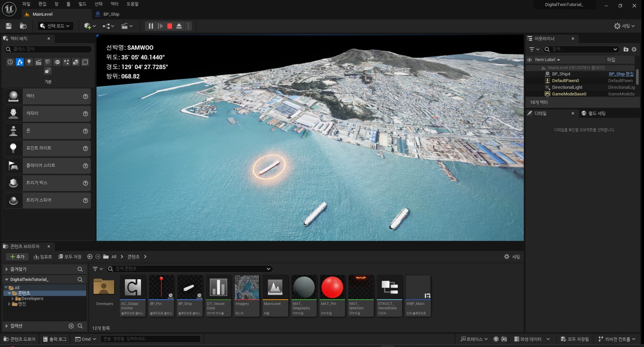Image resolution: width=644 pixels, height=347 pixels.
Task: Click the eject from player icon
Action: (x=179, y=26)
